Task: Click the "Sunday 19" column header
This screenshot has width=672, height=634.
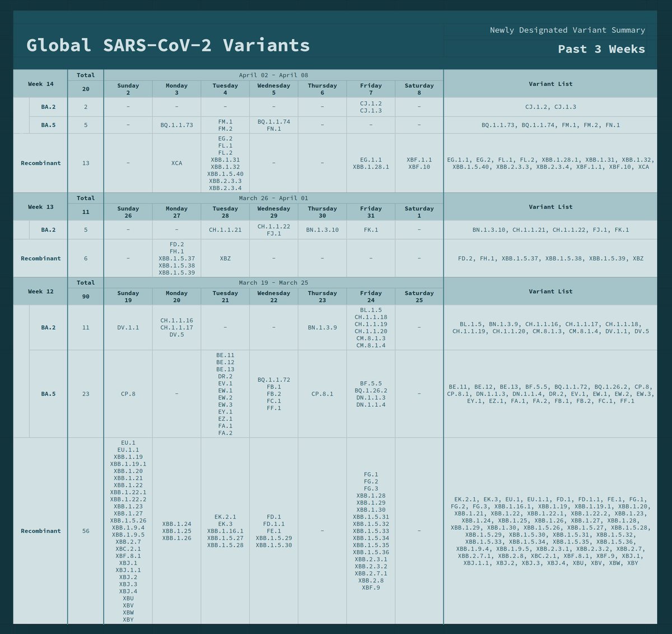Action: click(128, 297)
